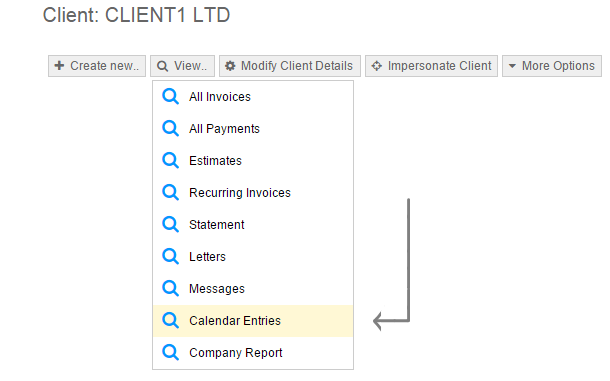Select Calendar Entries from the menu
The image size is (610, 381).
(x=253, y=321)
